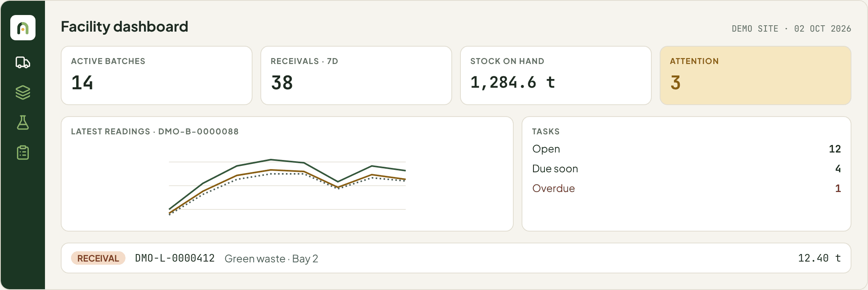Click the app logo in the sidebar
The image size is (868, 290).
[x=23, y=28]
